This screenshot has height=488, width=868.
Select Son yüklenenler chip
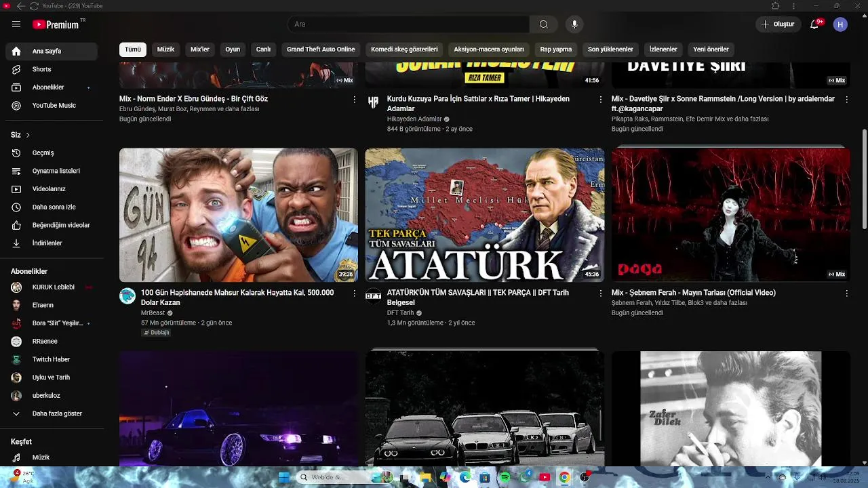pos(610,49)
